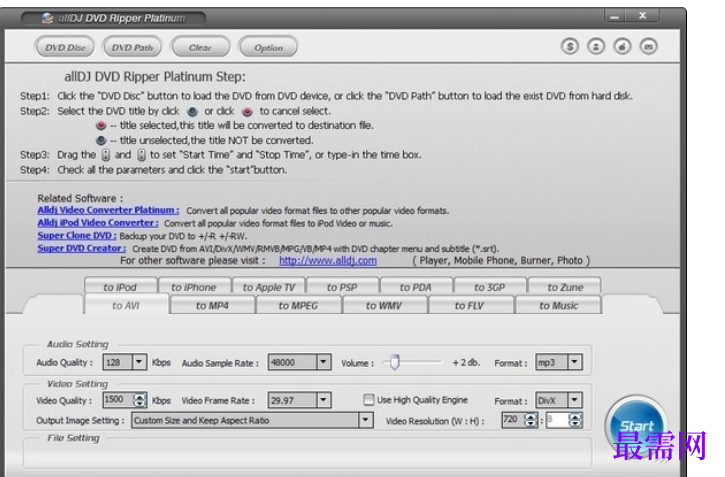Switch to the to PSP tab

point(342,287)
